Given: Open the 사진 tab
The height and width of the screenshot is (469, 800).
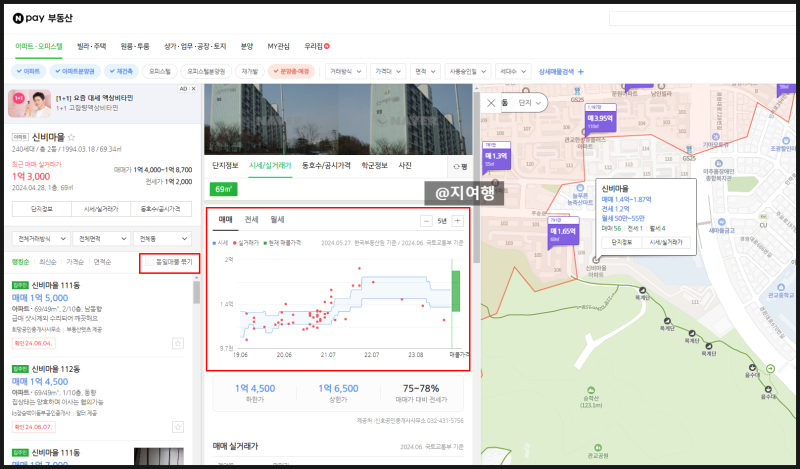Looking at the screenshot, I should click(x=405, y=166).
